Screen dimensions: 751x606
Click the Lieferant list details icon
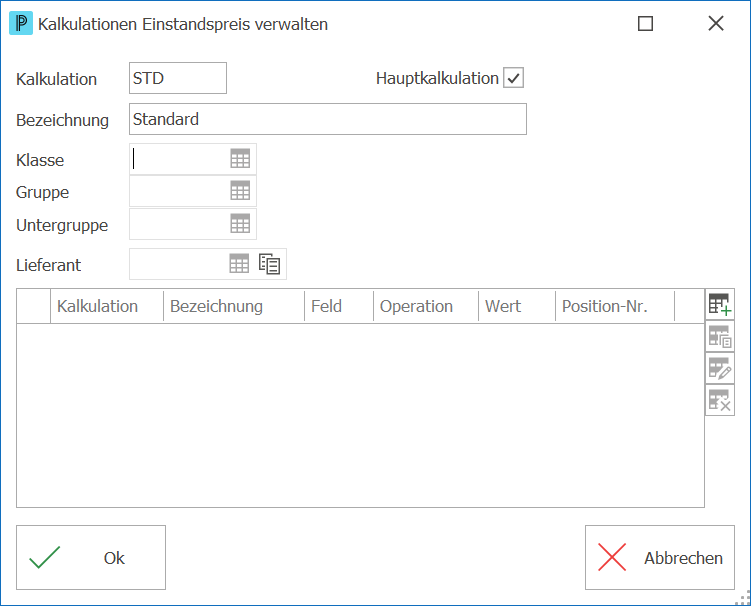pos(270,263)
